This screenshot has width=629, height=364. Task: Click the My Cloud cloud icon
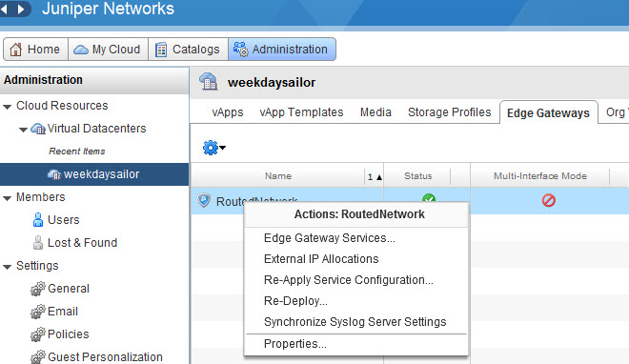coord(81,50)
